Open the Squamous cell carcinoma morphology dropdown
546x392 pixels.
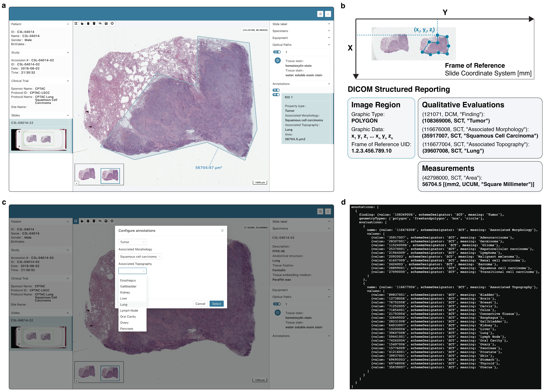tap(140, 257)
